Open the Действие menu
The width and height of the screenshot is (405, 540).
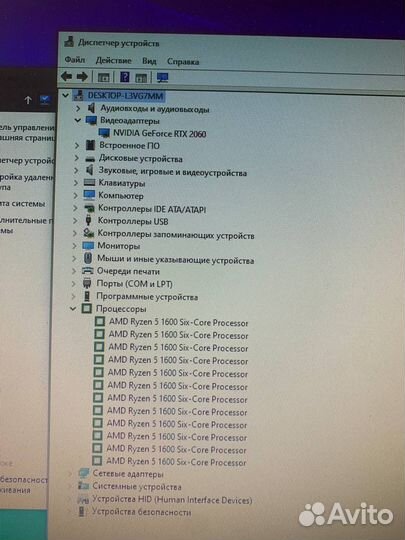(x=113, y=61)
